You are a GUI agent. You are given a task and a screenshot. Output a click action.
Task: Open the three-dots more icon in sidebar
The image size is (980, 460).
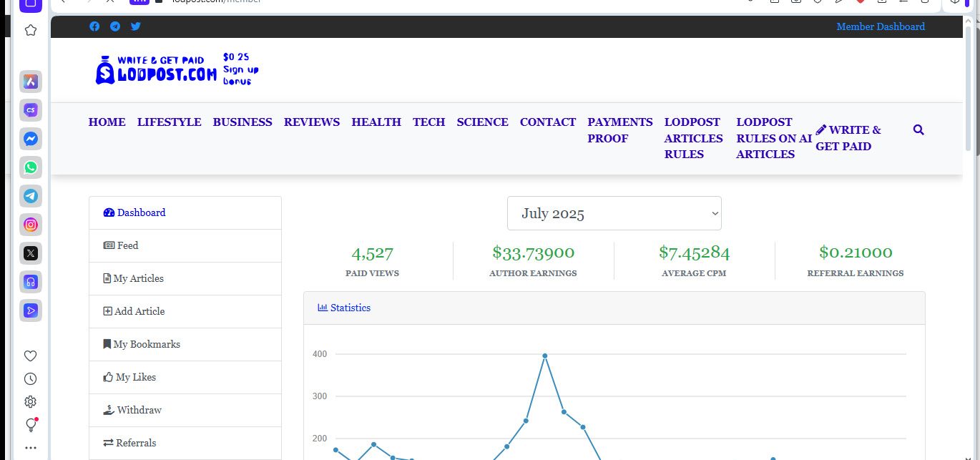click(x=31, y=448)
